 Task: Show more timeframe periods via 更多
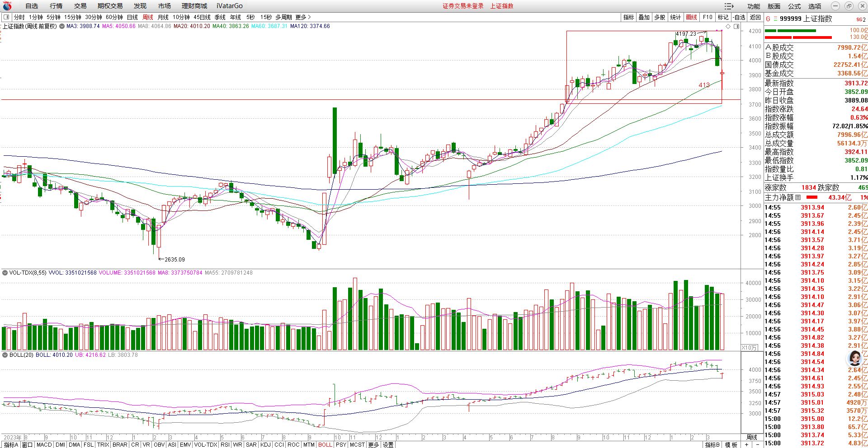click(303, 17)
